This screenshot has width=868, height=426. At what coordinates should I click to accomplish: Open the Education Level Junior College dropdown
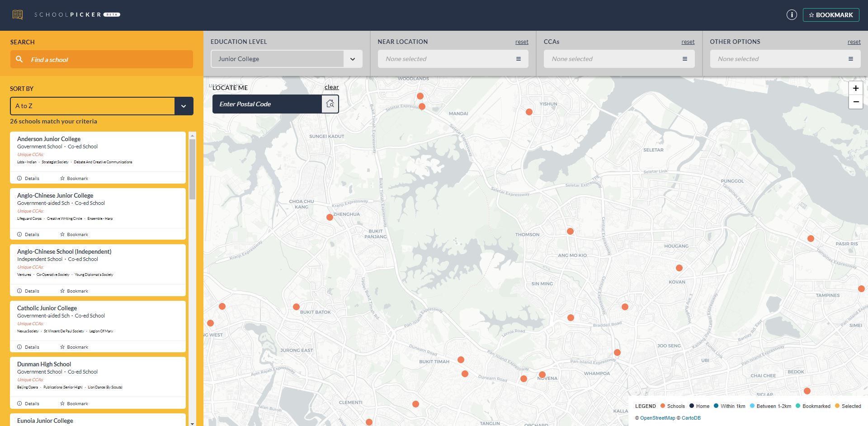[287, 59]
